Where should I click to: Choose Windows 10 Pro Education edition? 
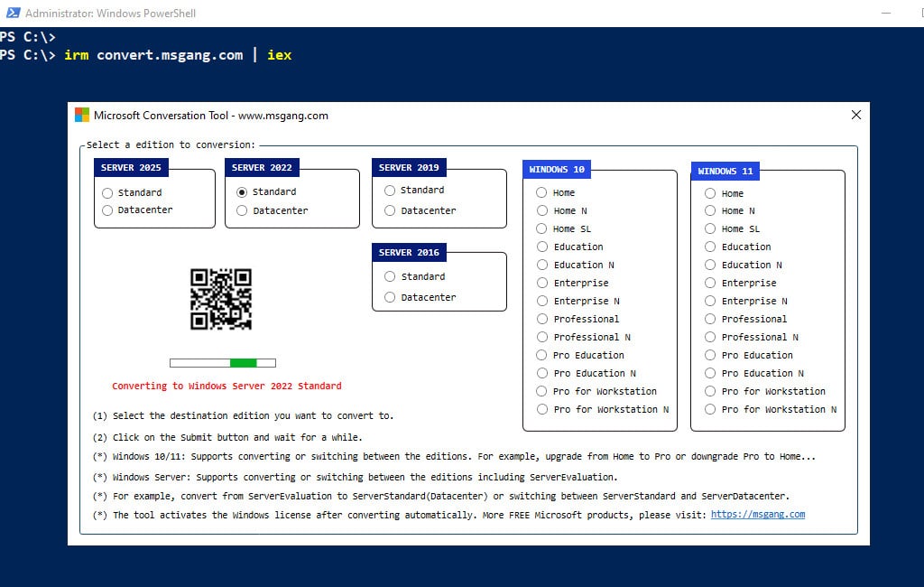tap(541, 355)
